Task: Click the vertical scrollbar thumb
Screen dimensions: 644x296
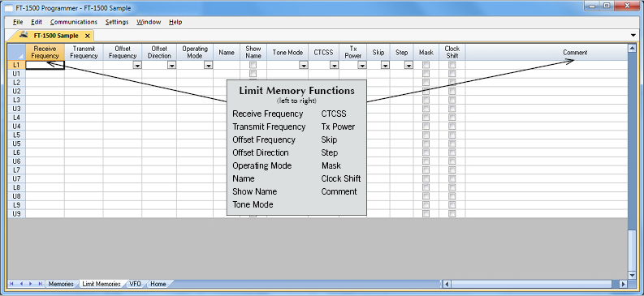Action: 632,250
